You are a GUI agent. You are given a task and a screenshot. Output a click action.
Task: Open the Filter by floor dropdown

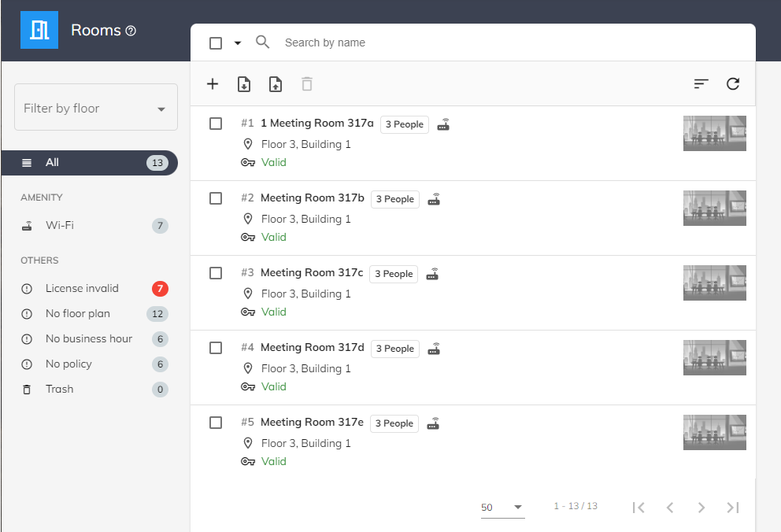pyautogui.click(x=96, y=108)
